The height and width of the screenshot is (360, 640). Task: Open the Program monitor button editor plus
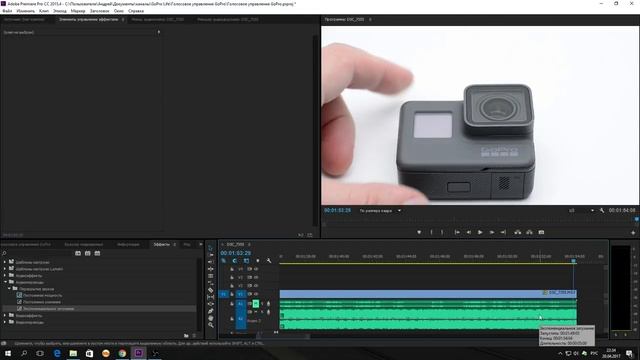[x=633, y=233]
